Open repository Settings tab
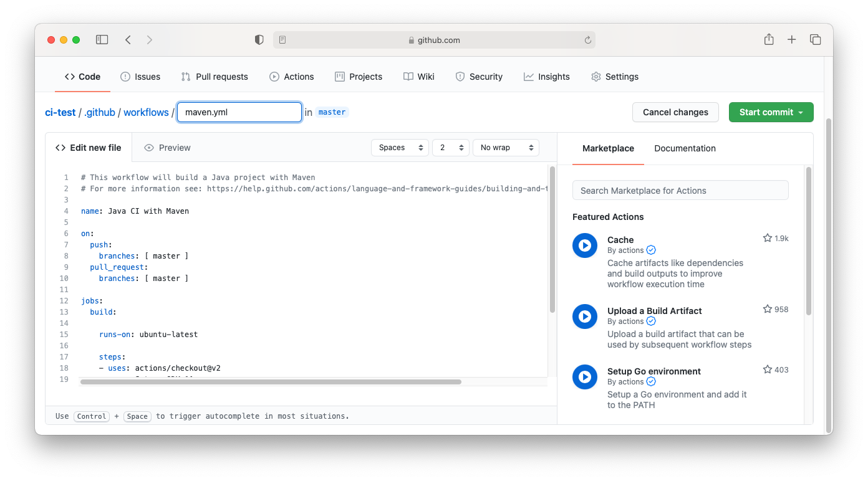 [615, 77]
